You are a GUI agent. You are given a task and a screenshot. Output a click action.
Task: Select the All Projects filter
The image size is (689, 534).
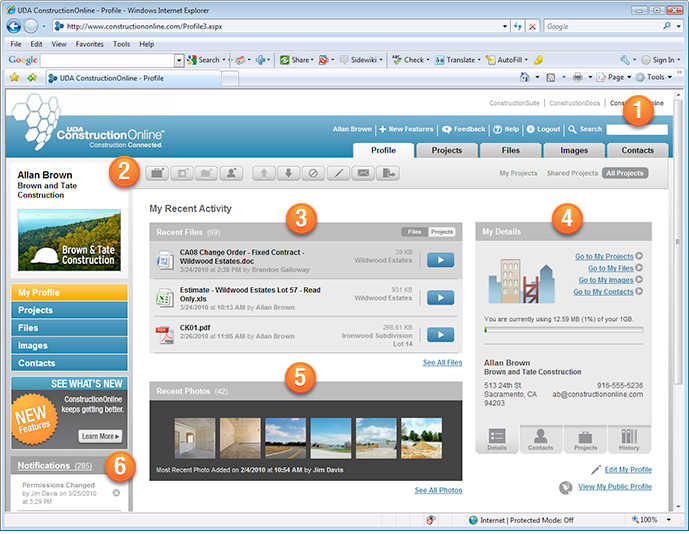coord(625,173)
